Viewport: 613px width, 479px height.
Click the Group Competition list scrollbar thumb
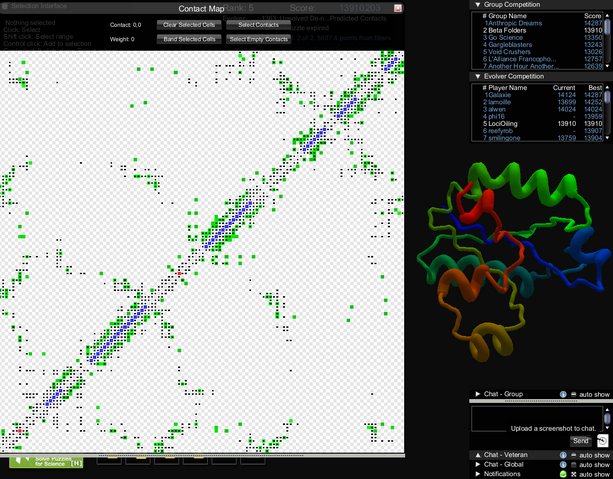coord(607,27)
